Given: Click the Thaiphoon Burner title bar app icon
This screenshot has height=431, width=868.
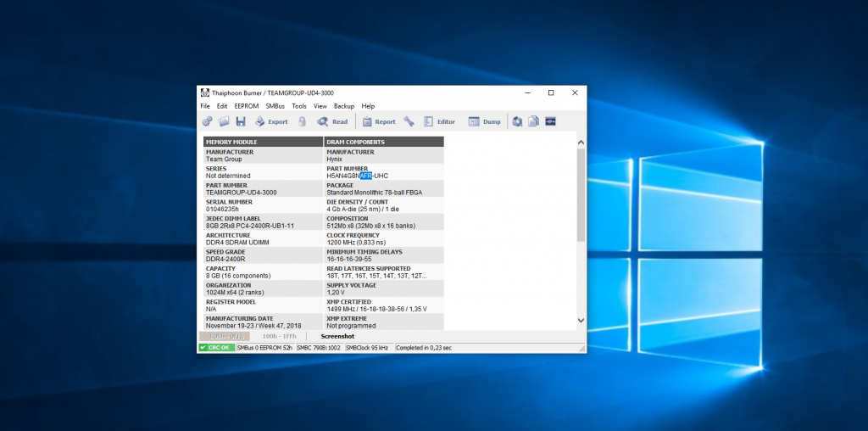Looking at the screenshot, I should coord(205,93).
